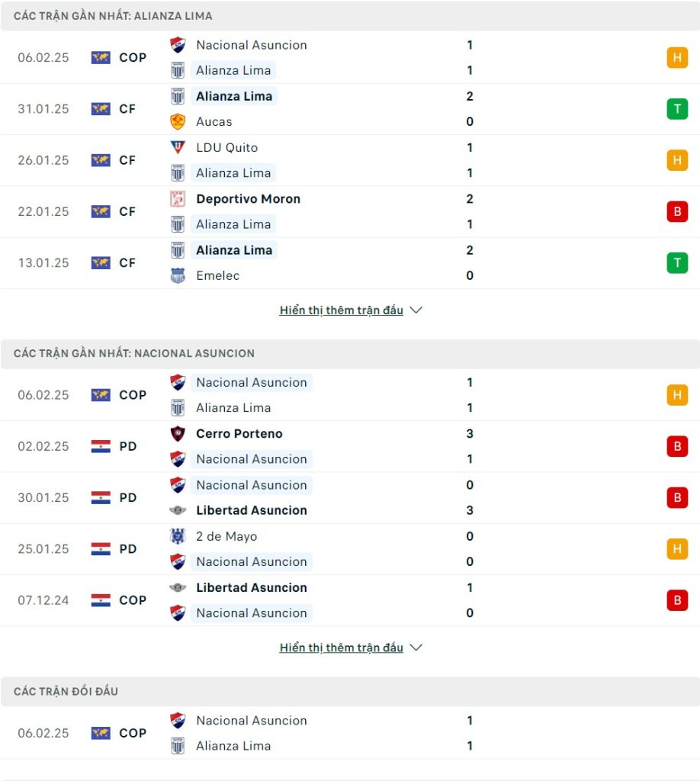Click the 13.01.25 Alianza Lima vs Emelec date
This screenshot has width=700, height=781.
(x=43, y=263)
